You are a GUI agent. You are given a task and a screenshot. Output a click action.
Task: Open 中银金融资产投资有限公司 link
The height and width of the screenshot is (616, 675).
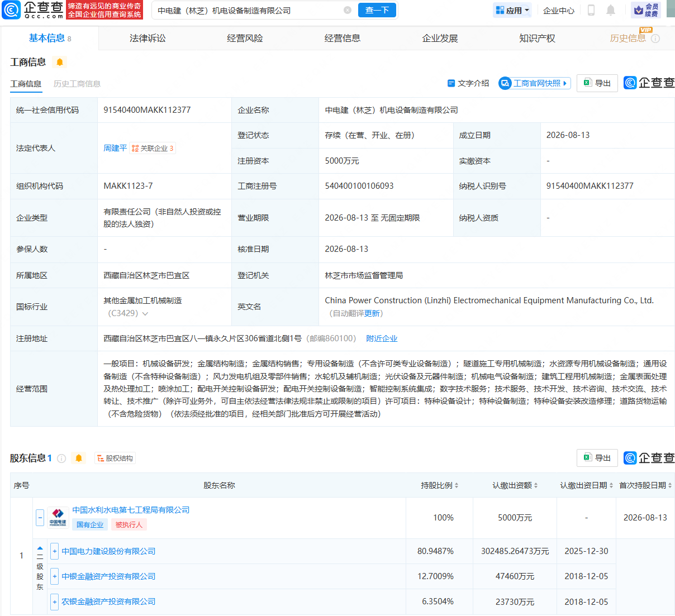click(108, 576)
